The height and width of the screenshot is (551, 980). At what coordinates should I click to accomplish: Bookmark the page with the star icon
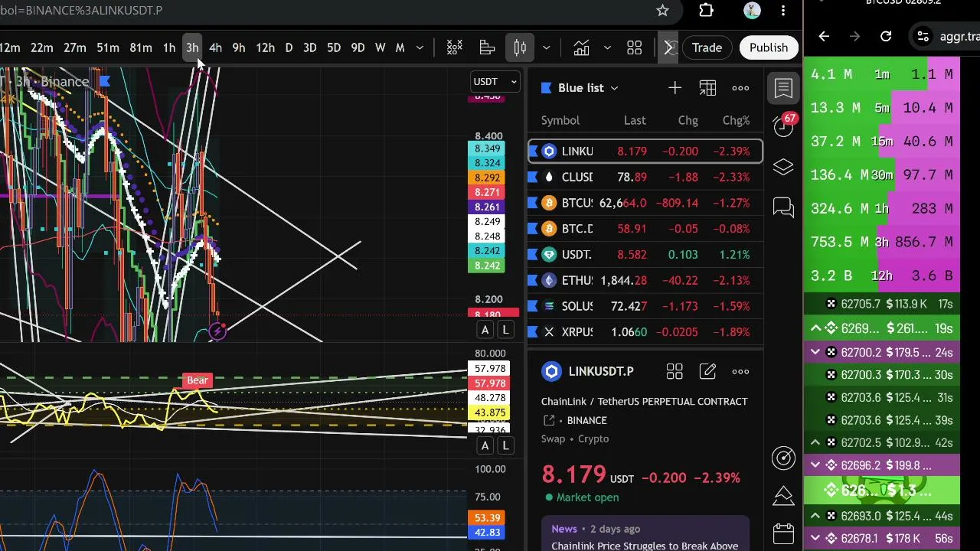pos(663,11)
